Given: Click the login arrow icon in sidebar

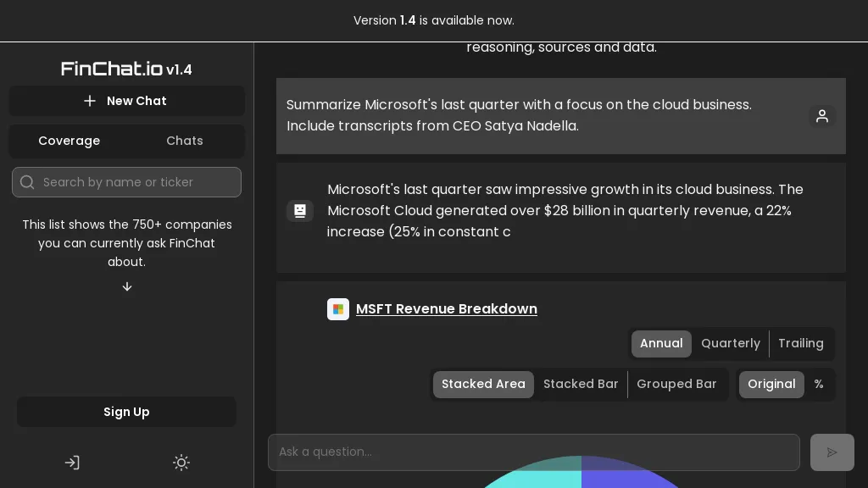Looking at the screenshot, I should pyautogui.click(x=72, y=463).
